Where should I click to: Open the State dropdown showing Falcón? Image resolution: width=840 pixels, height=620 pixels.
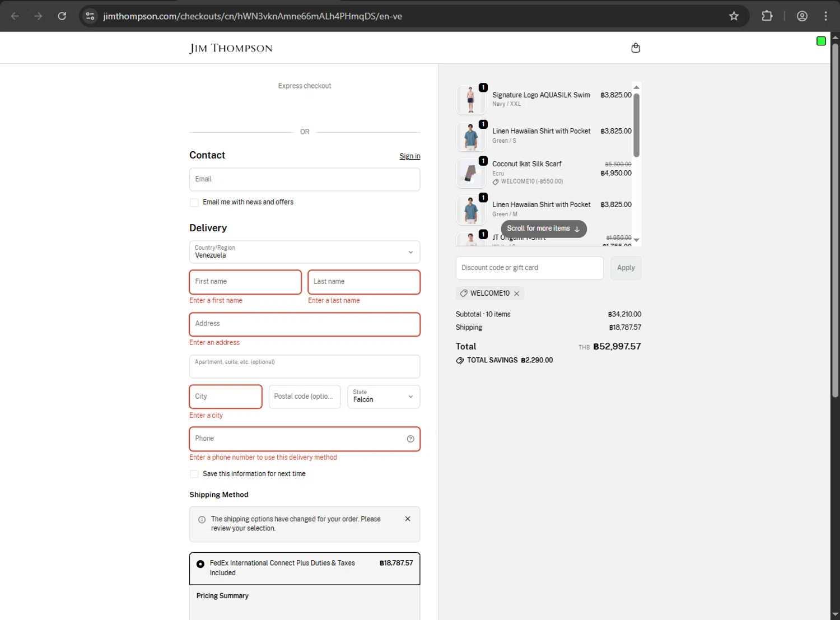pyautogui.click(x=384, y=397)
